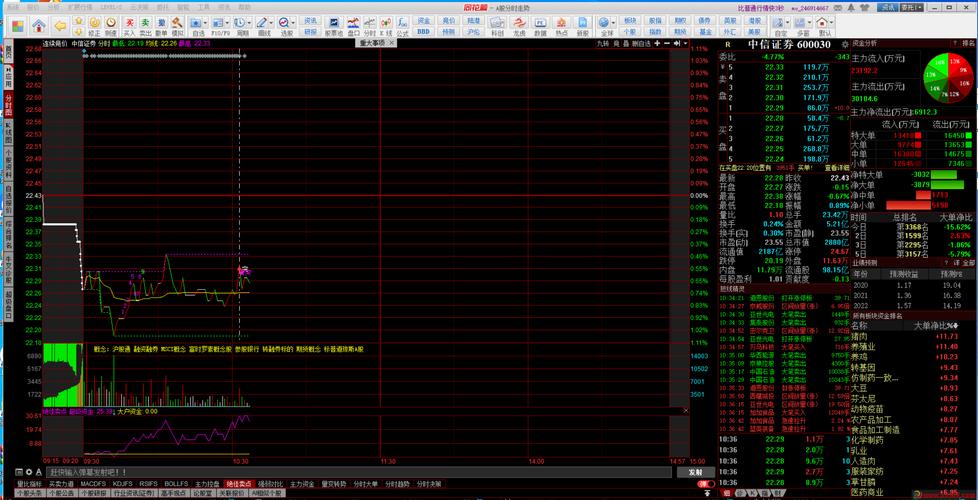Switch to K线 candlestick chart icon

385,26
